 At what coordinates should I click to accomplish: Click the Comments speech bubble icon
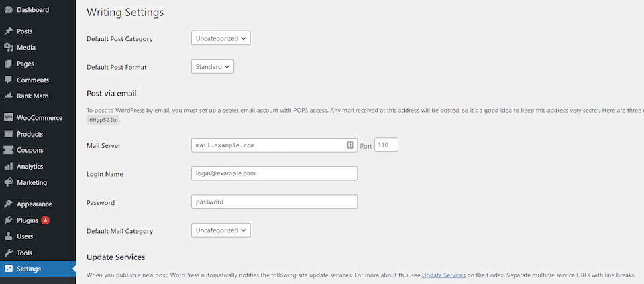click(8, 80)
